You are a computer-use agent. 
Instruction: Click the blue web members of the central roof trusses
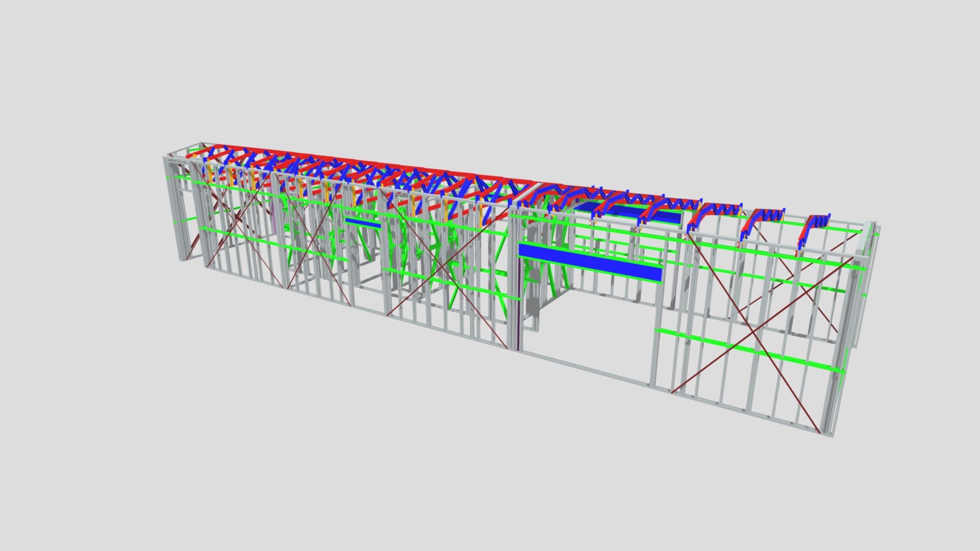pyautogui.click(x=408, y=185)
